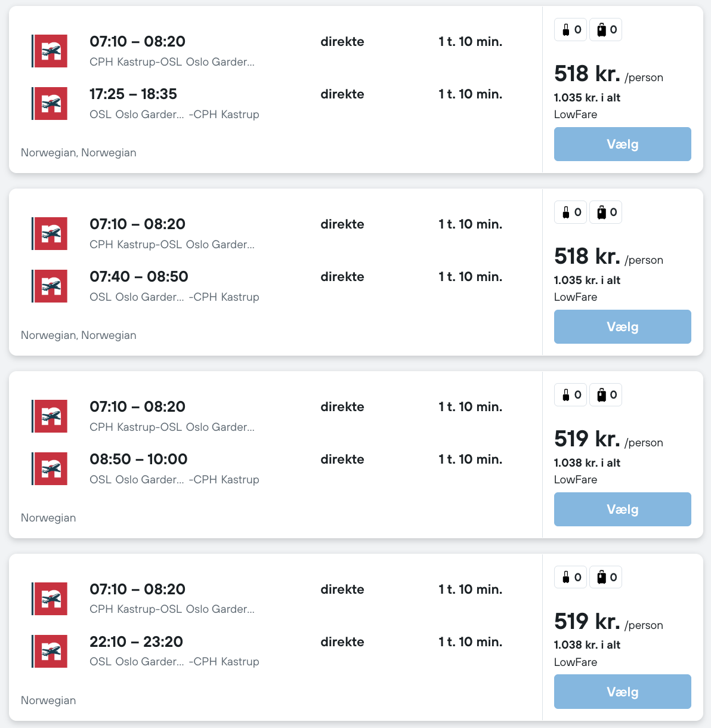
Task: Click "1.038 kr. i alt" on the 08:50 return offer
Action: tap(587, 463)
